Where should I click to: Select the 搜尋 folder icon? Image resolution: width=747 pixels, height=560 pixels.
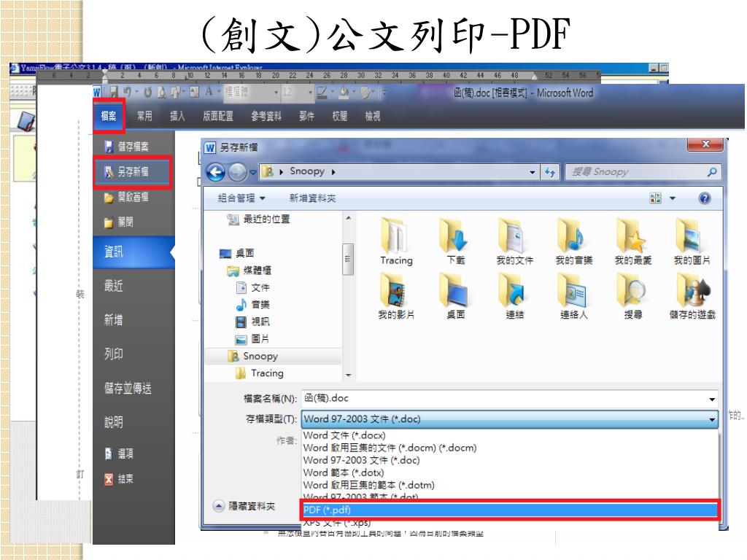click(632, 296)
